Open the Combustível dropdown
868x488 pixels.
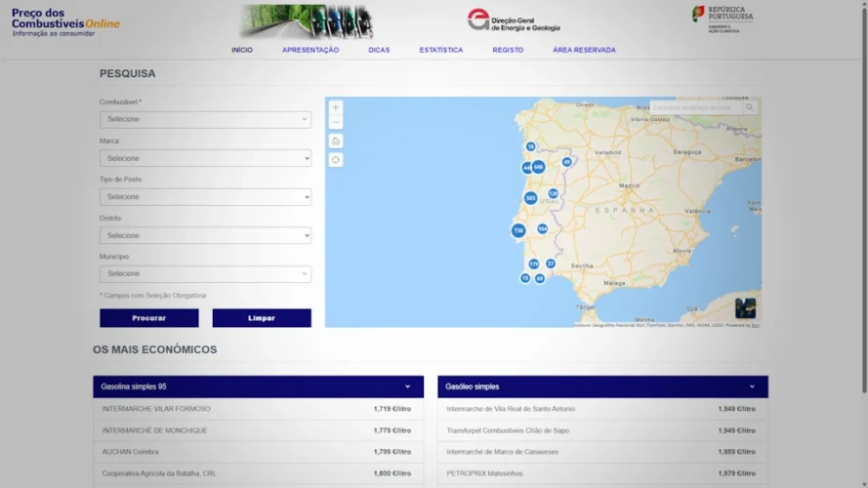tap(205, 119)
